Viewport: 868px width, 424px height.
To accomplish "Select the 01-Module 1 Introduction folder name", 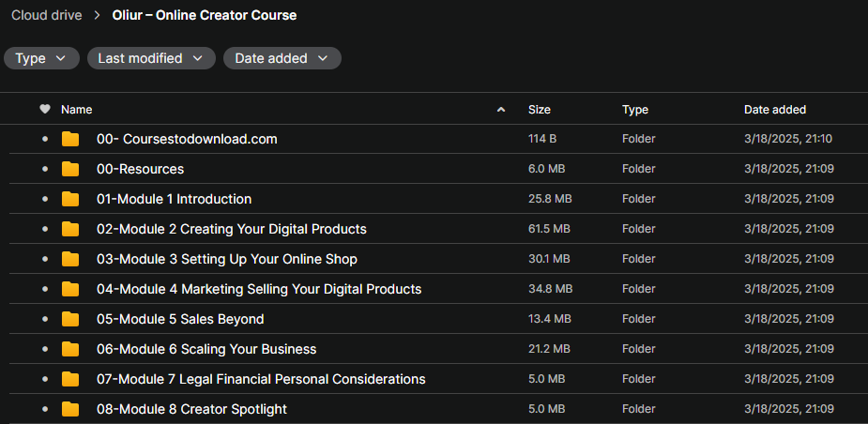I will [x=175, y=199].
